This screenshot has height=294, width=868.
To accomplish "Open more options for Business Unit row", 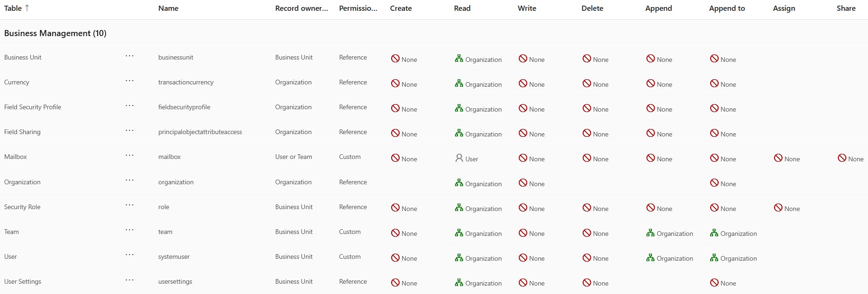I will [130, 56].
